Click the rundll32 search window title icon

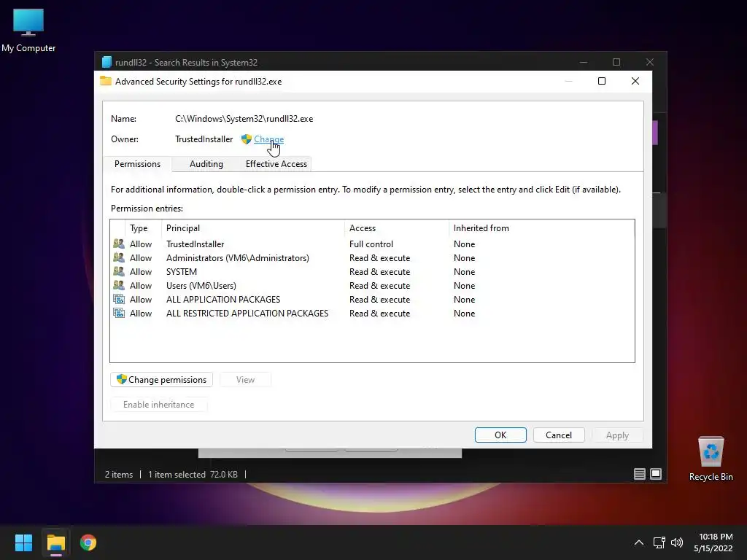click(107, 63)
